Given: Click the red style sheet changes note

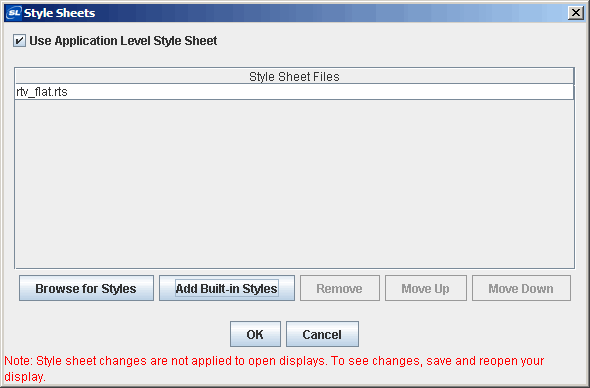Looking at the screenshot, I should [274, 368].
